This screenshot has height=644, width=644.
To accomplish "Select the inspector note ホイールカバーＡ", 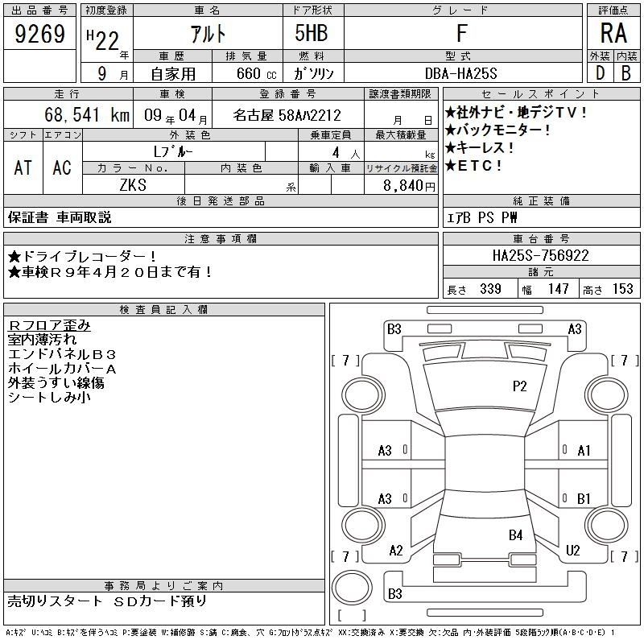I will [x=62, y=369].
